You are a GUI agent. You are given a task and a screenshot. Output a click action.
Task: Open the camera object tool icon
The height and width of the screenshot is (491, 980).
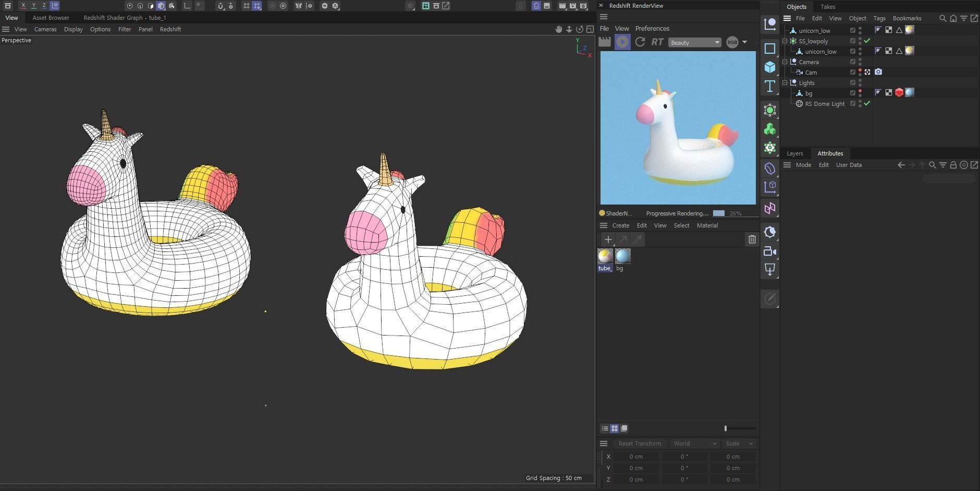coord(769,252)
